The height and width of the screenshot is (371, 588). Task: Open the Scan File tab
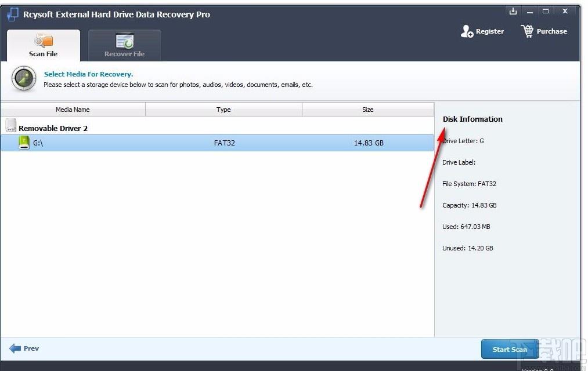44,45
